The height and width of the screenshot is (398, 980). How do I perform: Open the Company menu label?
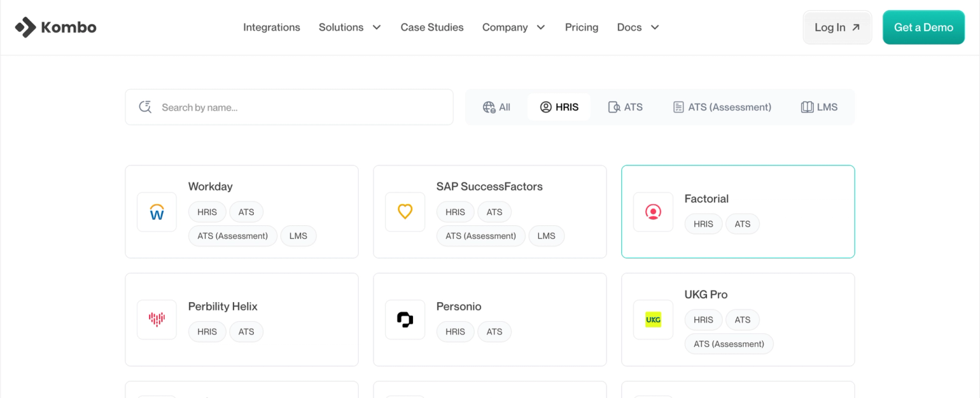505,27
